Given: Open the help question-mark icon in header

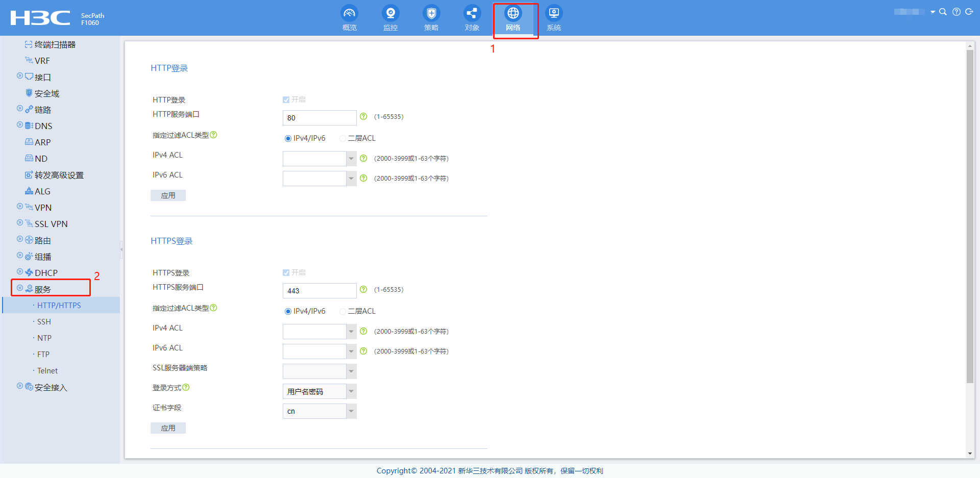Looking at the screenshot, I should coord(957,12).
